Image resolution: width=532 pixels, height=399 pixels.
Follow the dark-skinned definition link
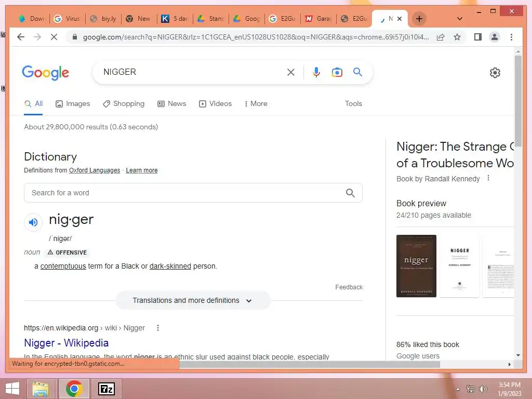170,266
